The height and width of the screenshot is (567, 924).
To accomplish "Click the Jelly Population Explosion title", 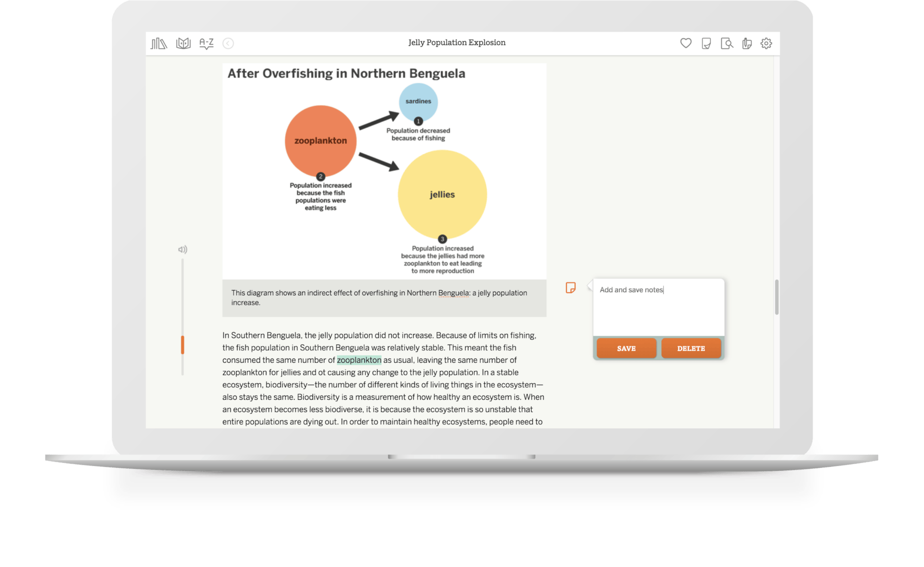I will (x=457, y=42).
